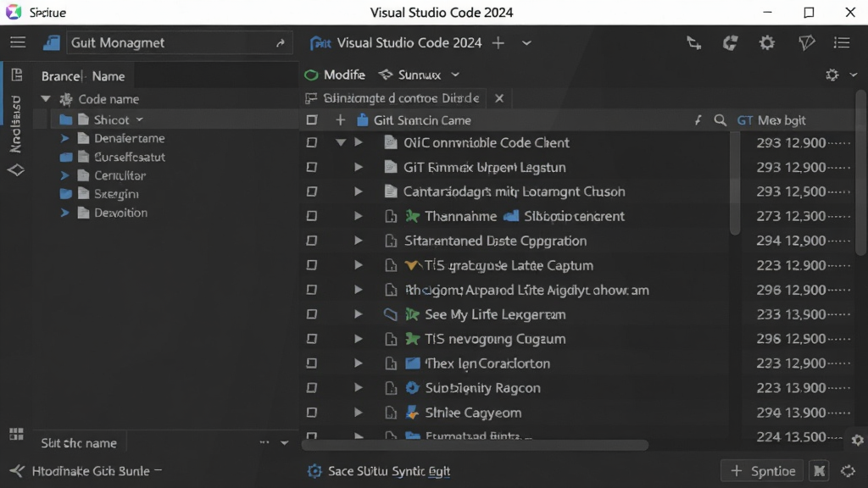Image resolution: width=868 pixels, height=488 pixels.
Task: Click the search magnifier in list header
Action: 720,120
